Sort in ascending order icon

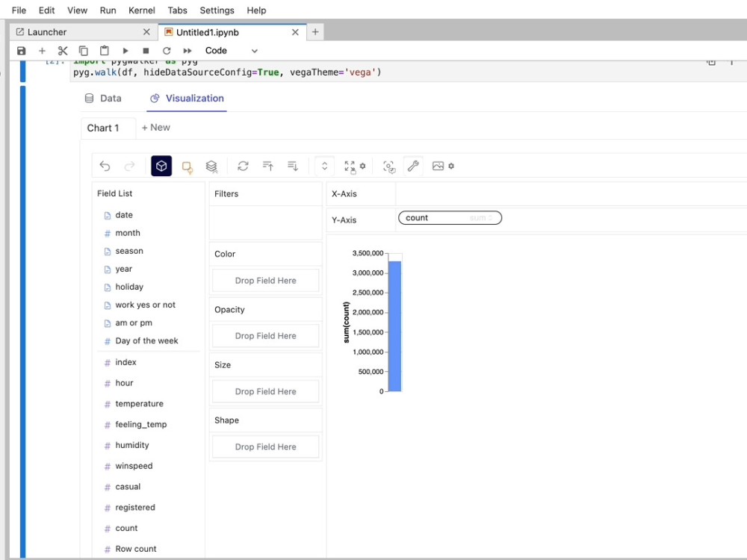268,166
